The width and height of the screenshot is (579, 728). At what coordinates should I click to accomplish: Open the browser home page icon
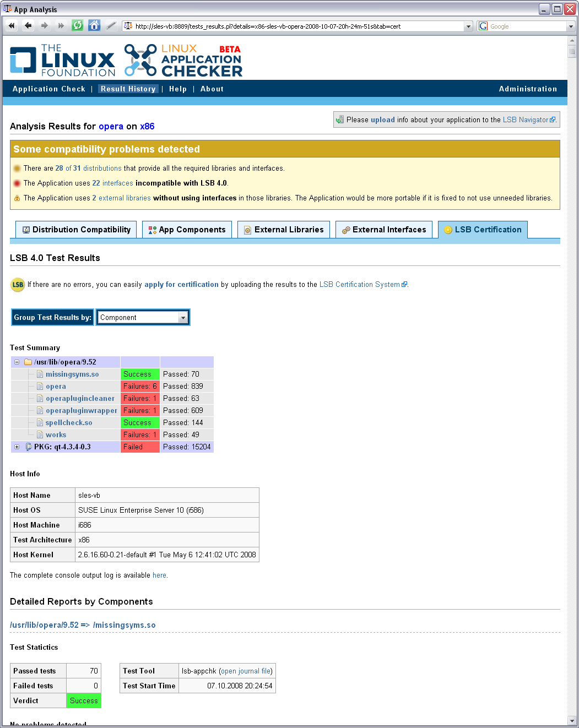tap(94, 26)
